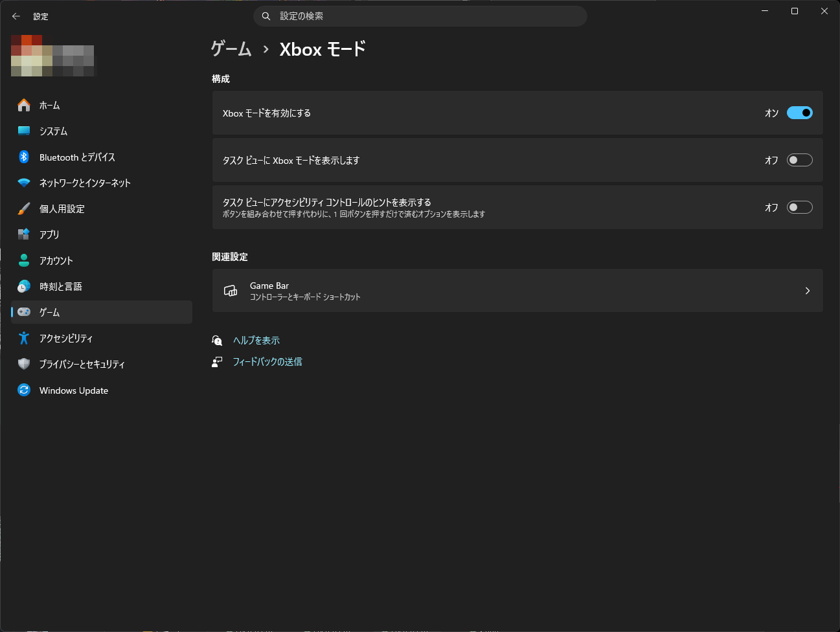Select システム in the sidebar
The image size is (840, 632).
(x=102, y=131)
